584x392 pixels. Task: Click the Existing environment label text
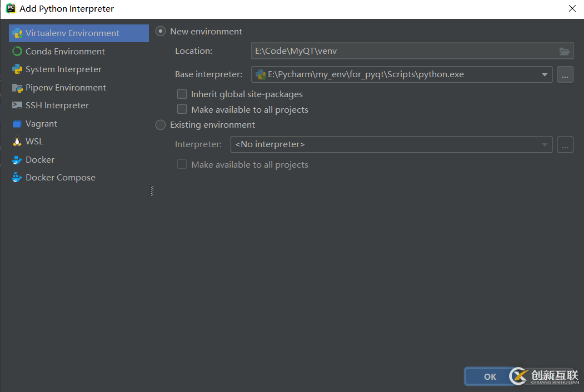pyautogui.click(x=212, y=125)
